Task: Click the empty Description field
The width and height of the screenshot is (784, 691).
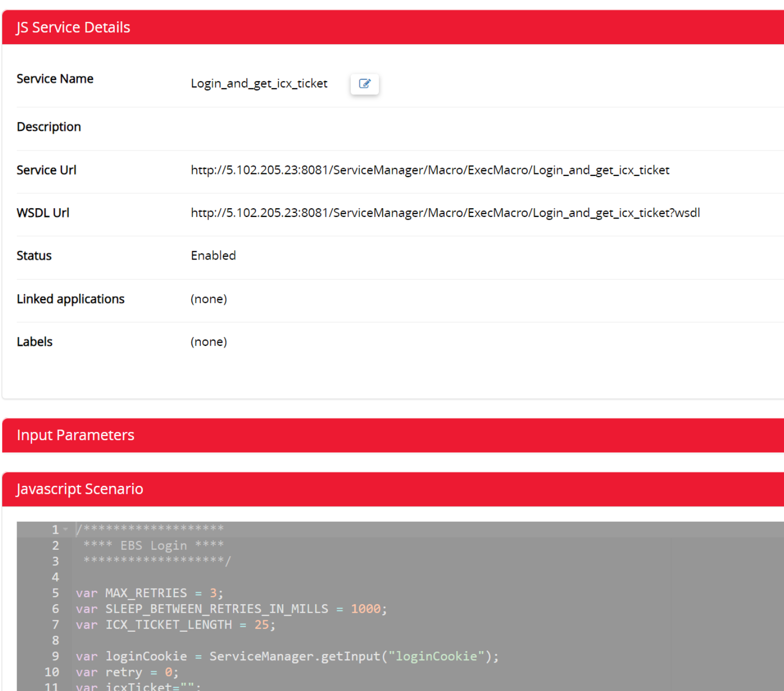Action: (x=363, y=127)
